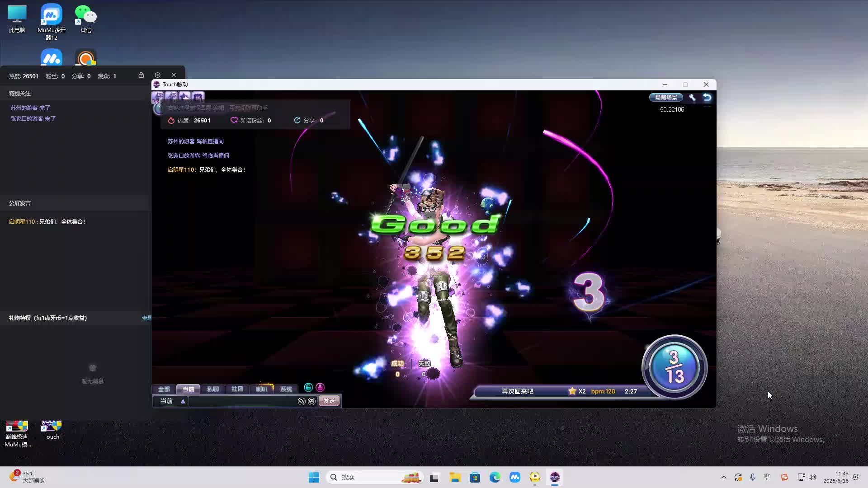Click the blue return arrow icon
Screen dimensions: 868x488
707,98
